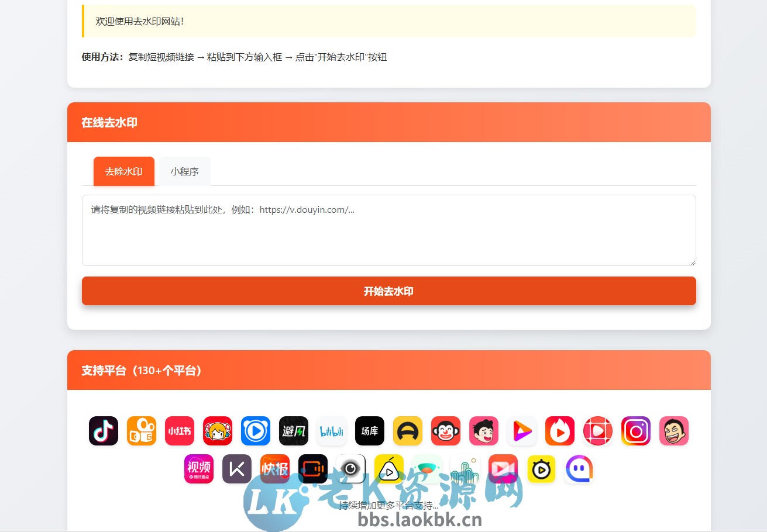This screenshot has width=767, height=532.
Task: Click the 开始去水印 button
Action: point(389,291)
